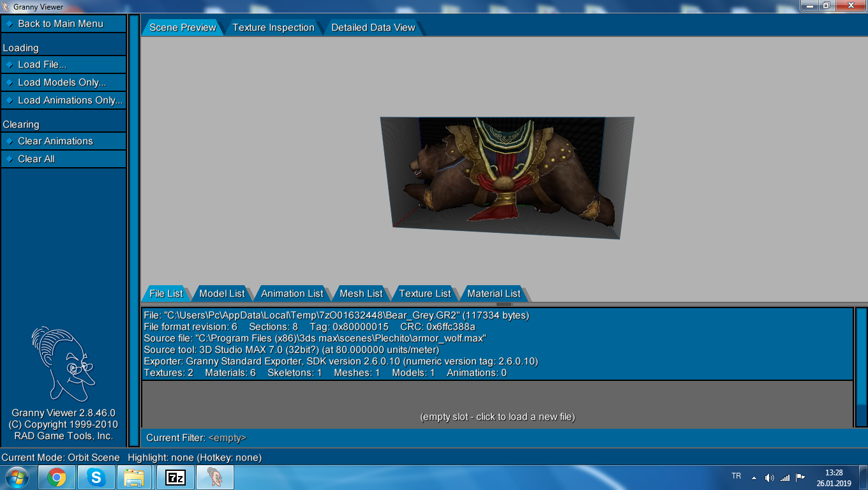
Task: Click the Highlight: none status text
Action: (195, 457)
